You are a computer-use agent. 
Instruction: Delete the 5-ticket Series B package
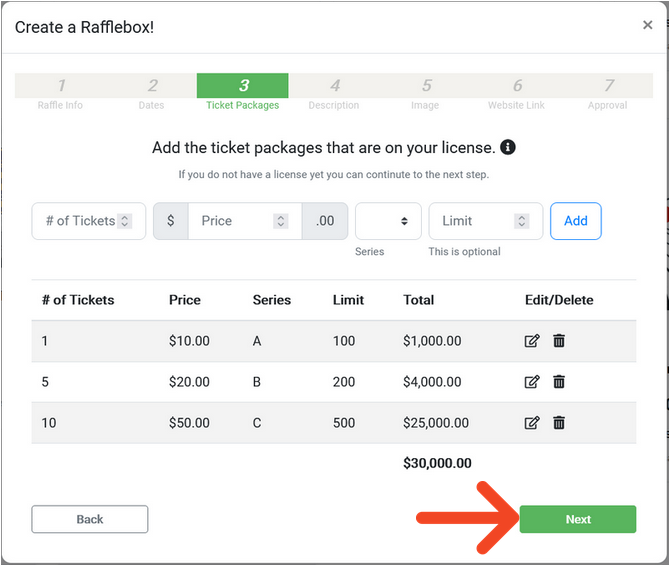pos(559,381)
